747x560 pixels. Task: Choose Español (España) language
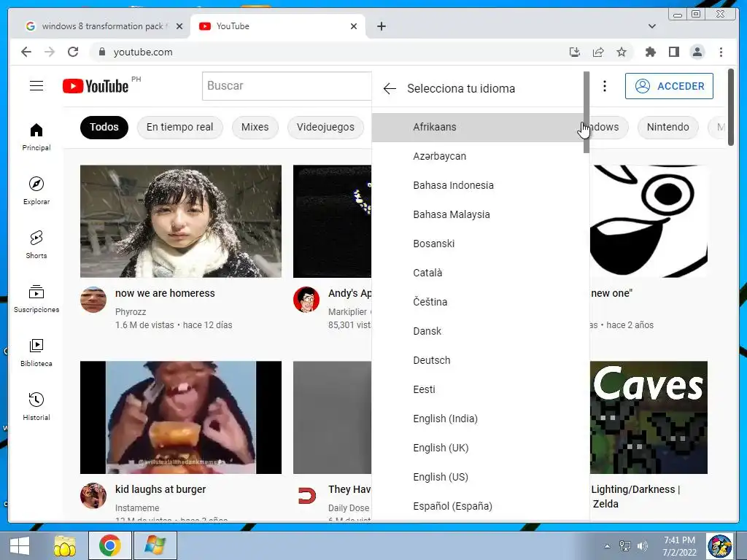coord(477,506)
